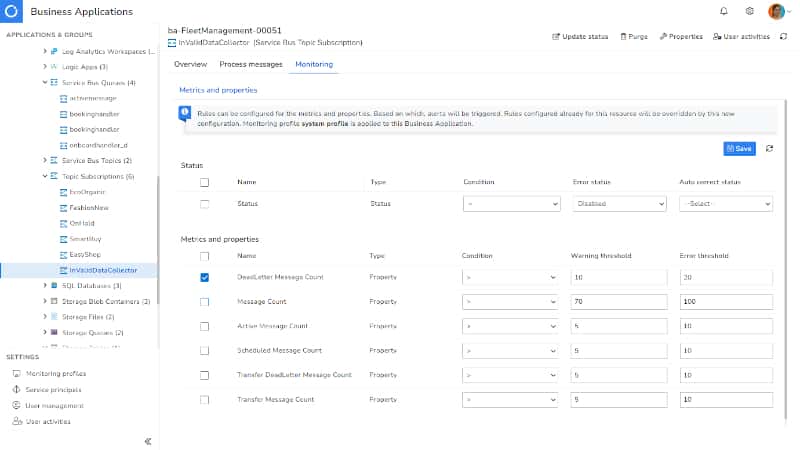
Task: Click the notifications bell icon
Action: [x=724, y=11]
